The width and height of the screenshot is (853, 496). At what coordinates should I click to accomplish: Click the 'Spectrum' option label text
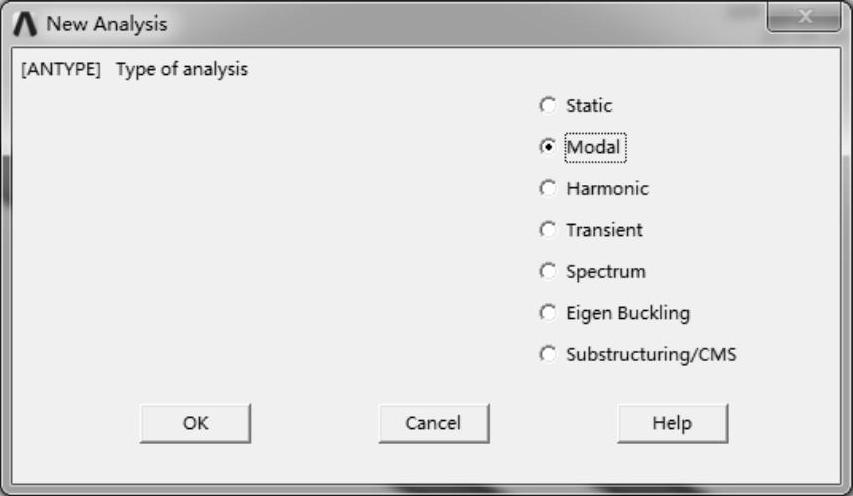point(606,271)
